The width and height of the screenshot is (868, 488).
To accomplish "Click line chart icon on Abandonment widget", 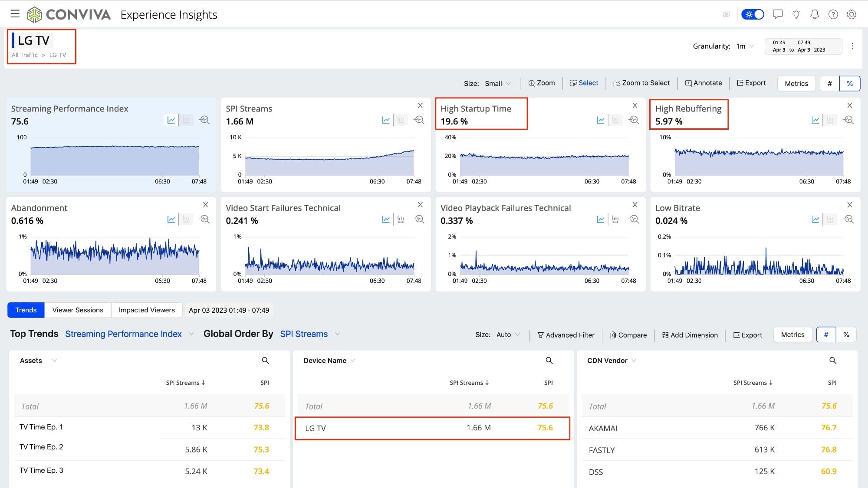I will tap(171, 219).
